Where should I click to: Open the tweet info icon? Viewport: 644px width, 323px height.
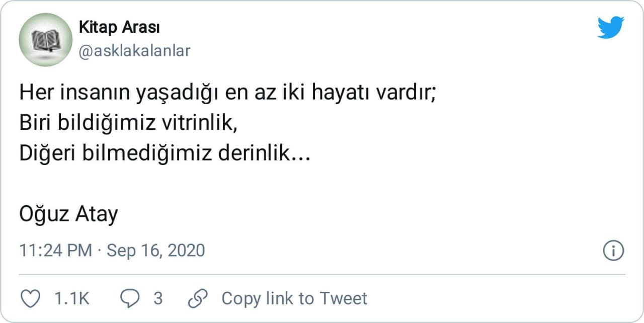click(613, 251)
